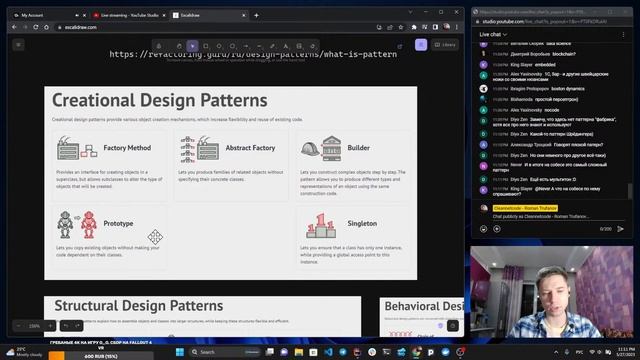Click the Prototype card title
Image resolution: width=640 pixels, height=360 pixels.
point(118,223)
